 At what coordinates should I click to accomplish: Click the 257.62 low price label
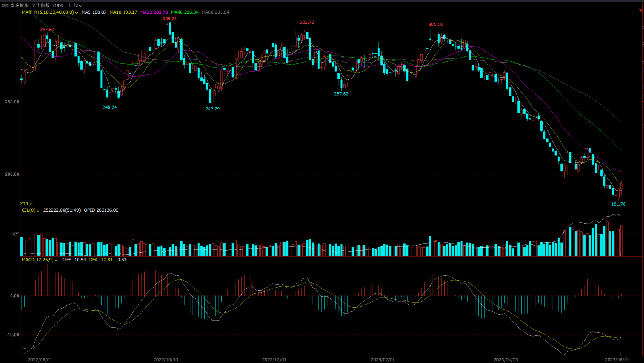(x=341, y=94)
